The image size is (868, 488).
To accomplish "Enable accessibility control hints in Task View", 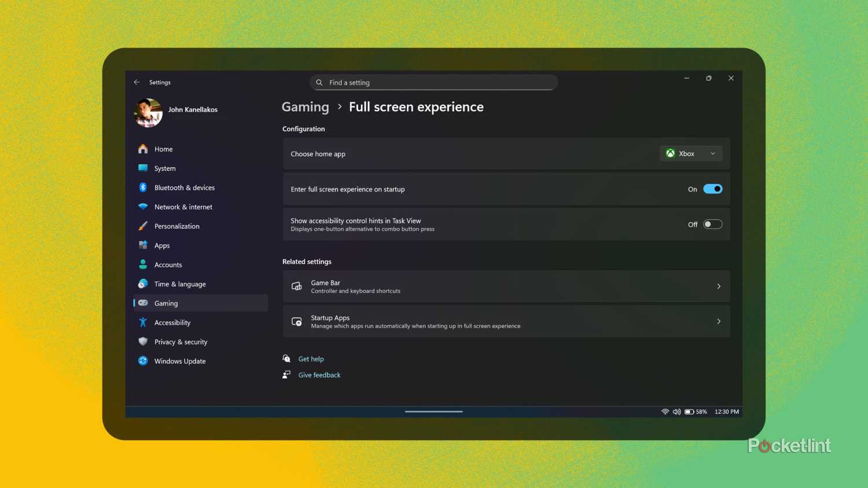I will tap(712, 224).
